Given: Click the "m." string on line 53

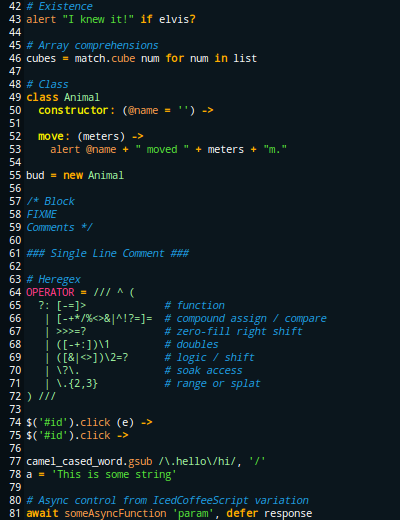Looking at the screenshot, I should pos(275,149).
